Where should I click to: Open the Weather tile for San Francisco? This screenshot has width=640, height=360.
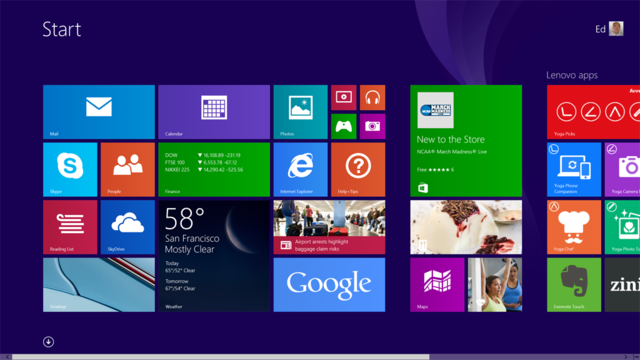click(x=214, y=256)
